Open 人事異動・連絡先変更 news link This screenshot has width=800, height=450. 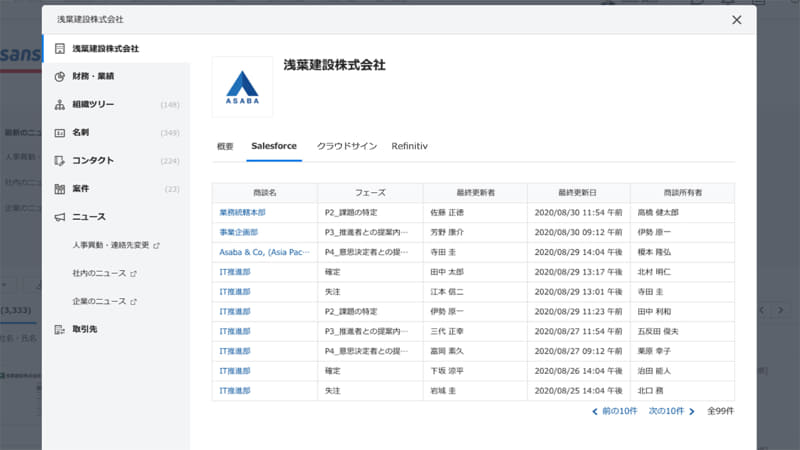(111, 245)
